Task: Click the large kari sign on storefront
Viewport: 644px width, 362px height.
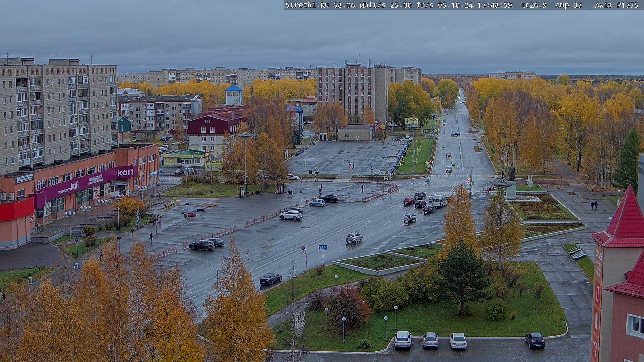Action: (x=125, y=173)
